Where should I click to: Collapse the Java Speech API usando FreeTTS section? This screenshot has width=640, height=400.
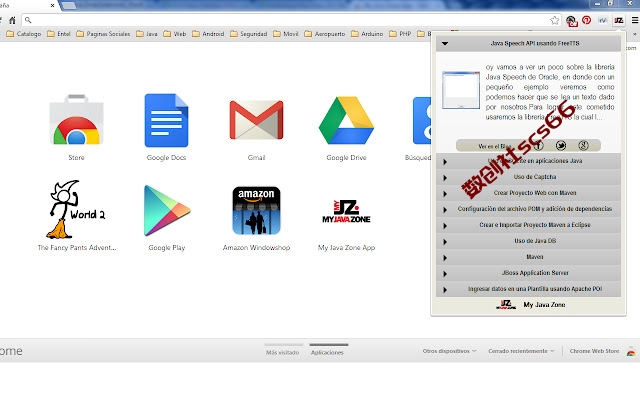[528, 43]
